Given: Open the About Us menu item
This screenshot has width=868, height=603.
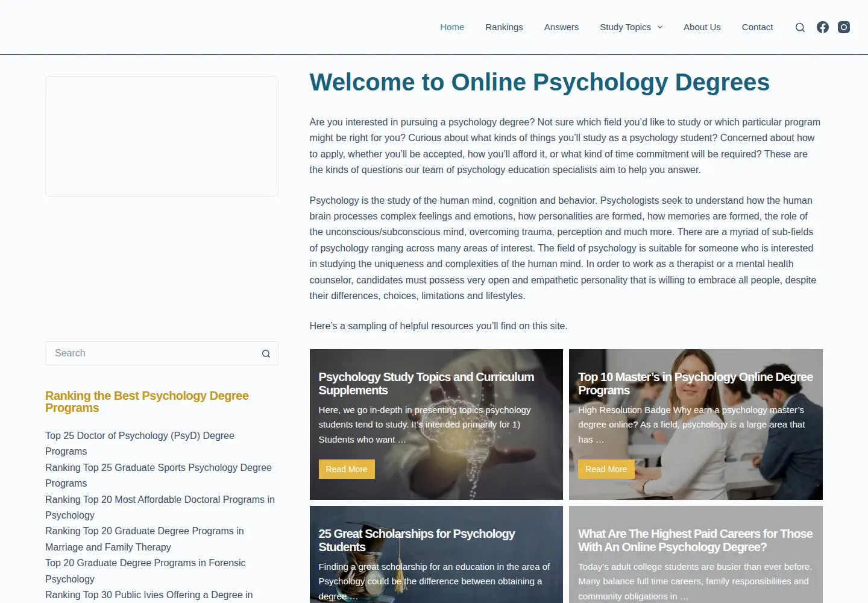Looking at the screenshot, I should coord(702,27).
